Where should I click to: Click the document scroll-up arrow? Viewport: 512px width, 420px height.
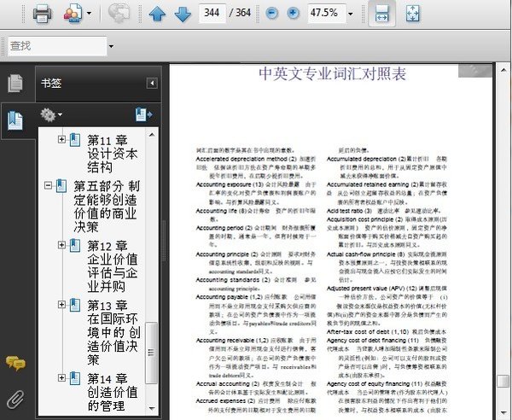(x=503, y=70)
